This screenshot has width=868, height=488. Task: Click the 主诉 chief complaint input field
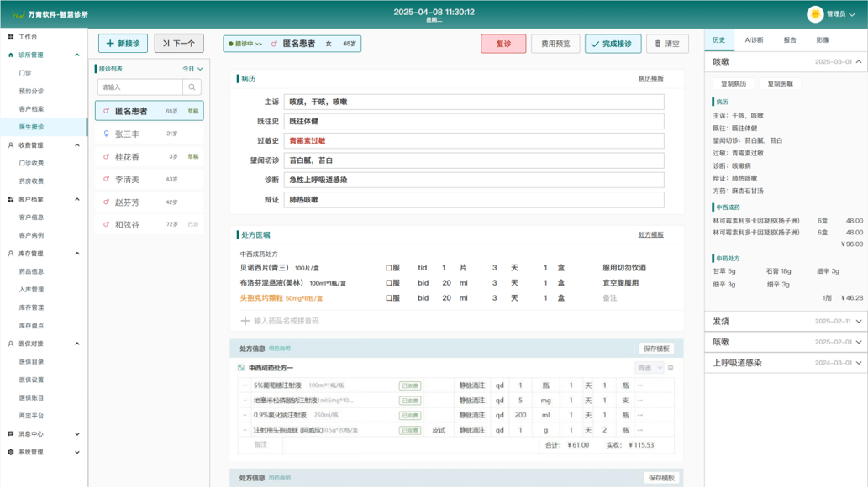473,102
